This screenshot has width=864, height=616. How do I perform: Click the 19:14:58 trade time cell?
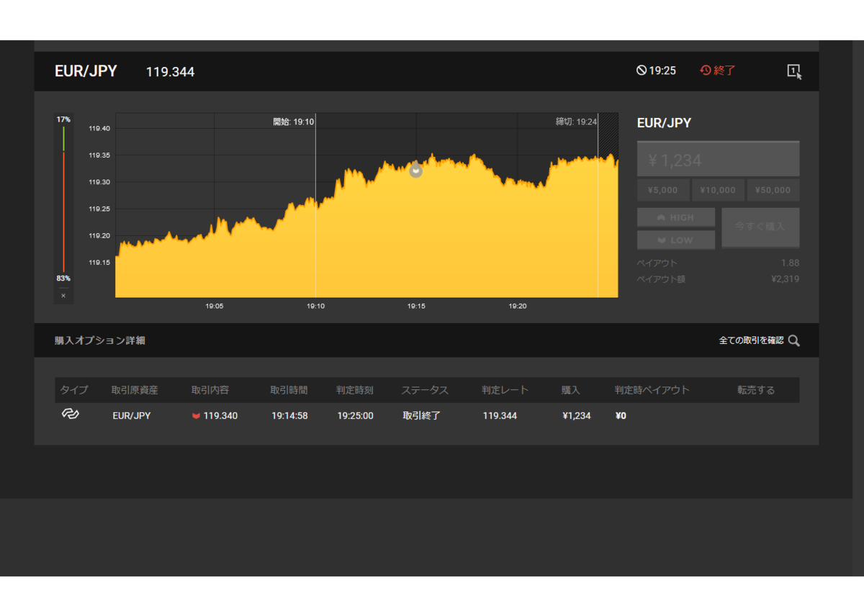tap(289, 416)
